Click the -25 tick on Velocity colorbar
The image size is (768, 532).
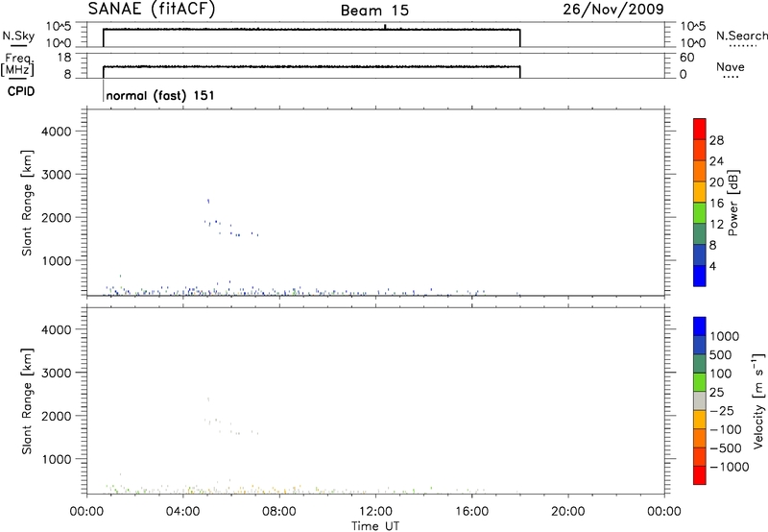point(722,410)
